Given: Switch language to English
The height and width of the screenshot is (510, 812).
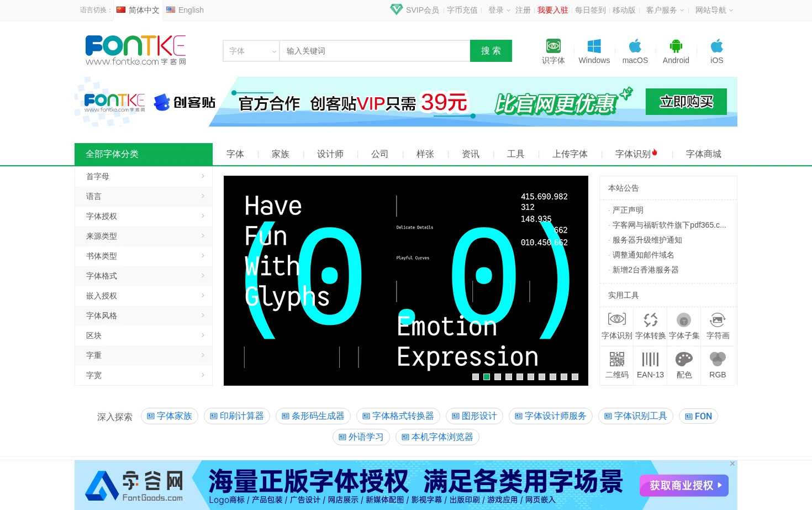Looking at the screenshot, I should (x=185, y=10).
